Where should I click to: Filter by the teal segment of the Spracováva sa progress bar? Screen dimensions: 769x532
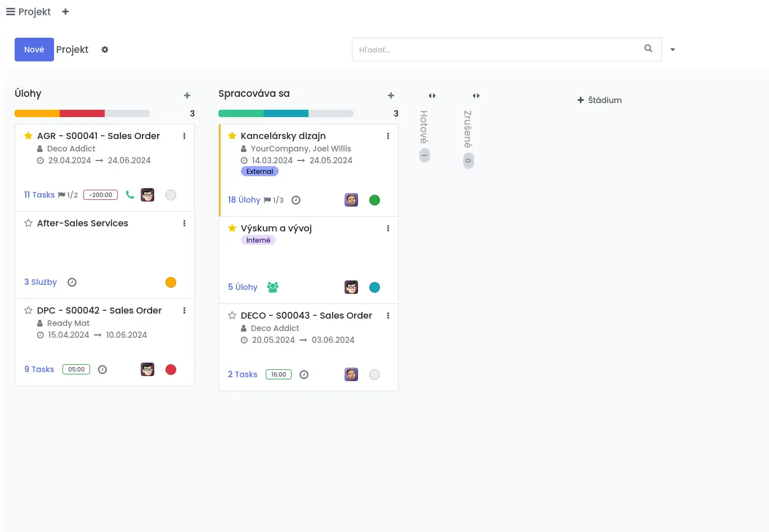(x=286, y=113)
